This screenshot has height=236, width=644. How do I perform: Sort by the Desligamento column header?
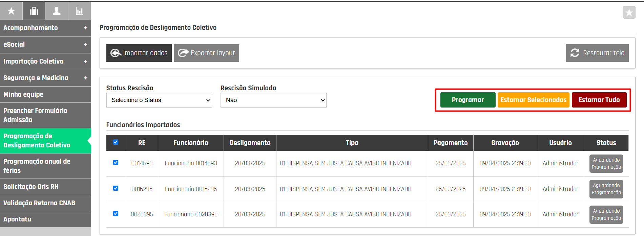point(250,143)
